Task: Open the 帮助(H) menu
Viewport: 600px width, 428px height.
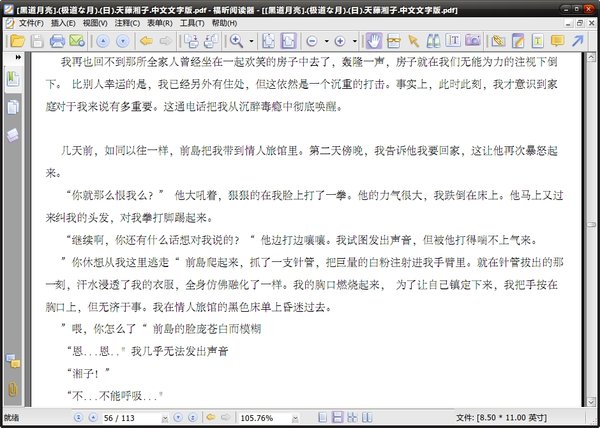Action: (224, 23)
